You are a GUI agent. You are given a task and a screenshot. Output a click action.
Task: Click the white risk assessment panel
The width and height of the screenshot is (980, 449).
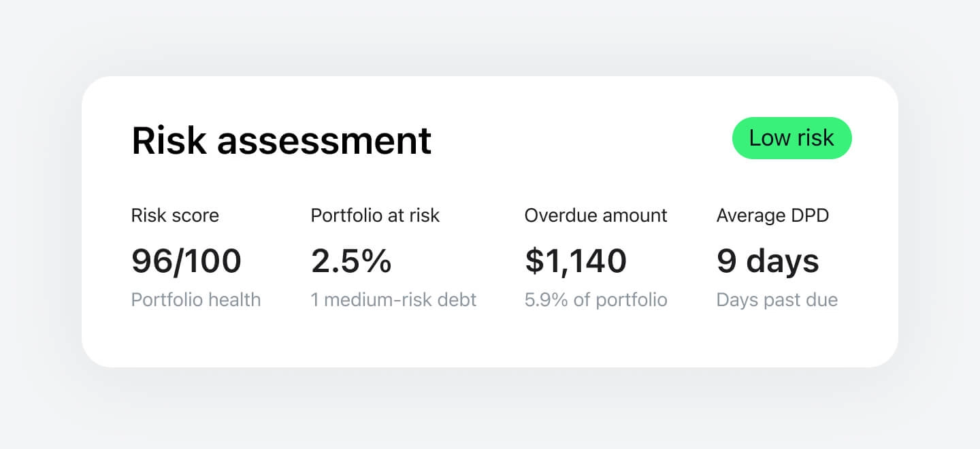(x=490, y=340)
